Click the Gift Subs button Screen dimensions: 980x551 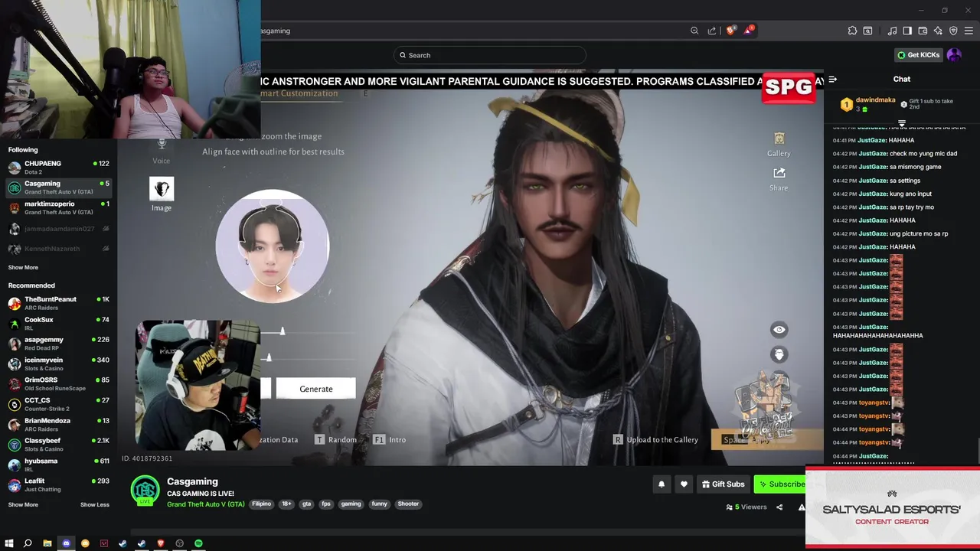click(x=723, y=484)
